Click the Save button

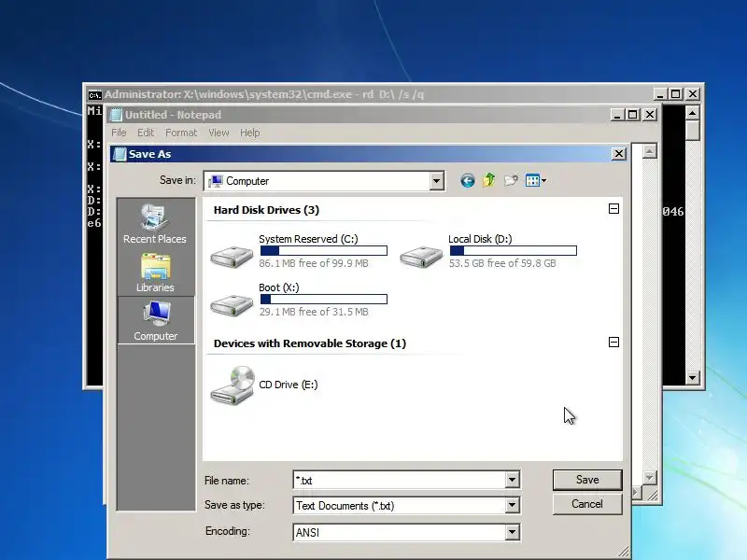[x=587, y=480]
